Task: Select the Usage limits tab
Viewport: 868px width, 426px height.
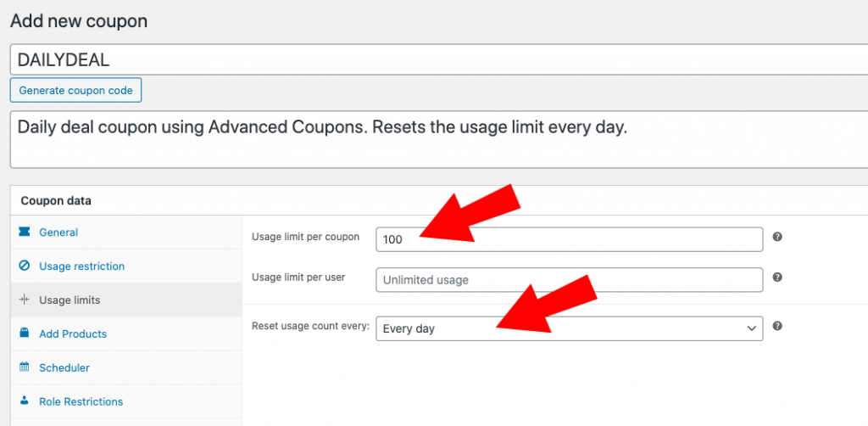Action: (70, 300)
